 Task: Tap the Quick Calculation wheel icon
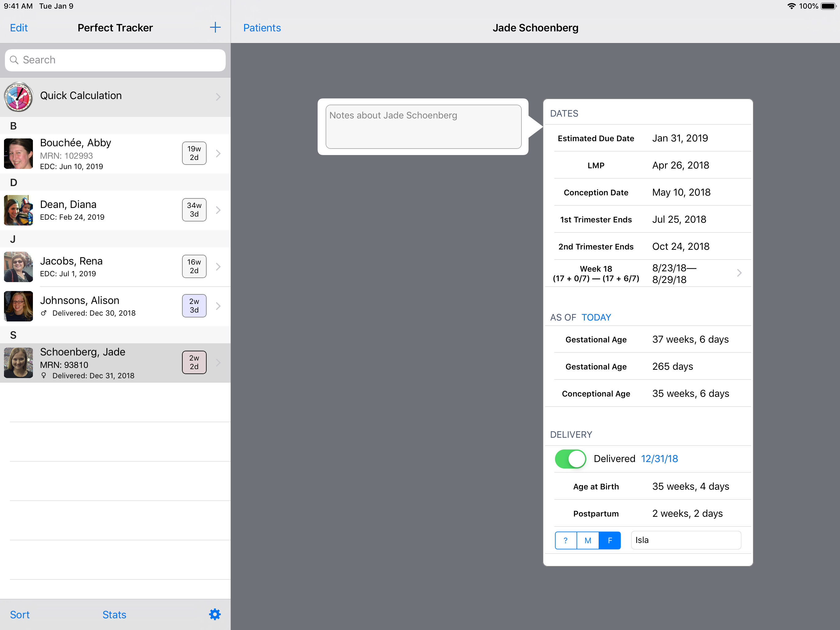tap(18, 97)
